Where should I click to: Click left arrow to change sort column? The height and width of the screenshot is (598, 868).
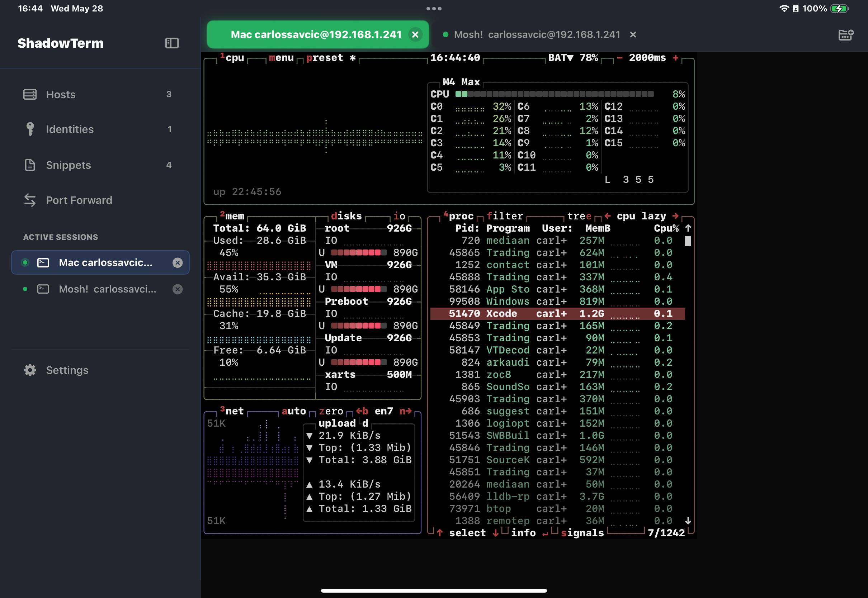point(608,216)
